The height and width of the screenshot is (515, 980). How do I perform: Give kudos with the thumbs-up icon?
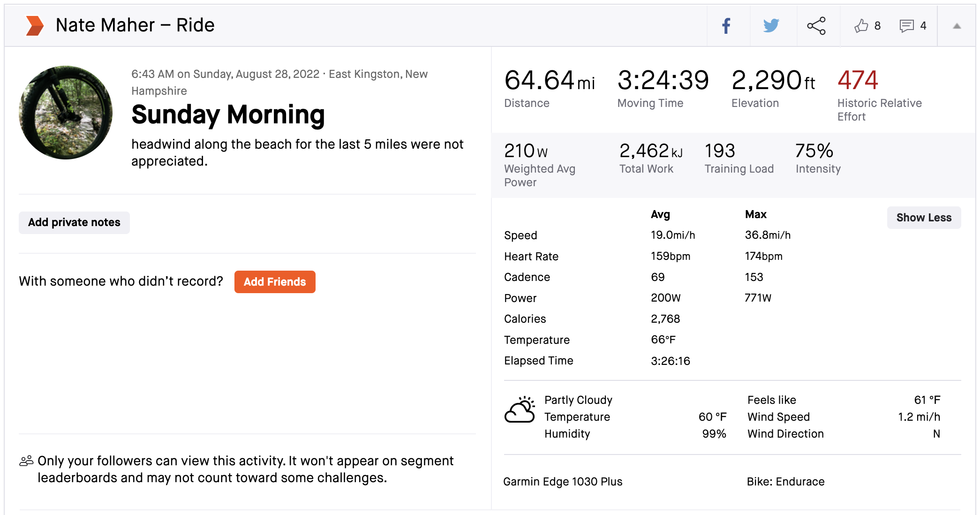tap(861, 26)
